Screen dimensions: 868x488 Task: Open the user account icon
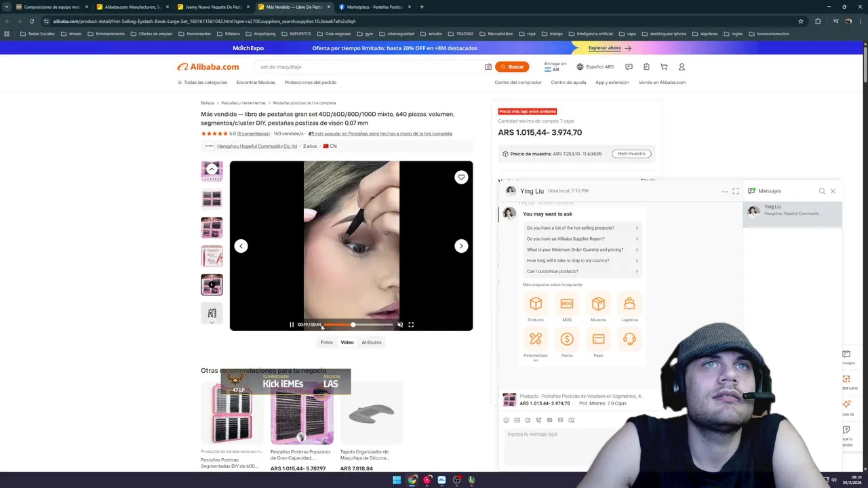pos(682,66)
